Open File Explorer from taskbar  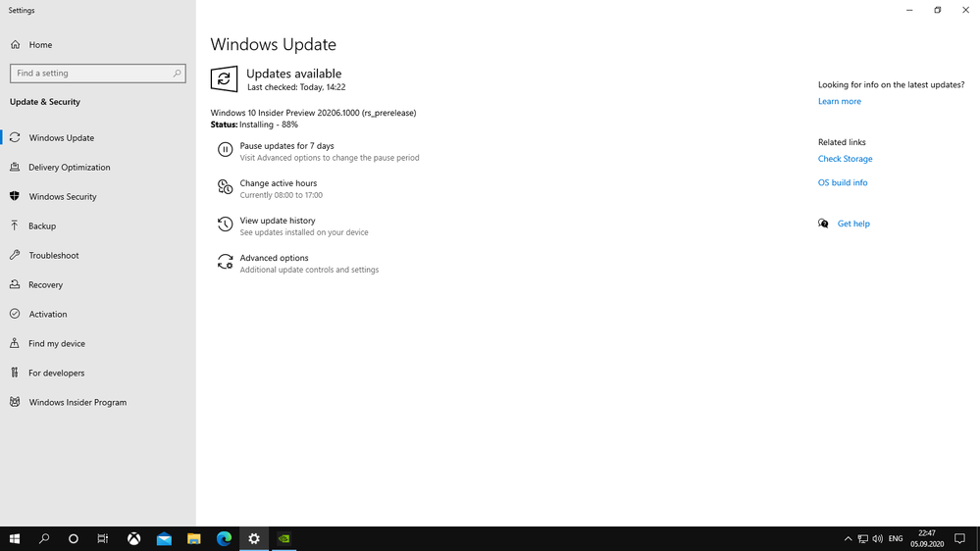click(194, 538)
